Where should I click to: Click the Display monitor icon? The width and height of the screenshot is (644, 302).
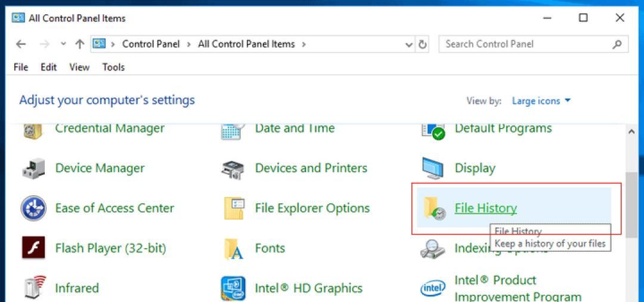click(x=433, y=169)
